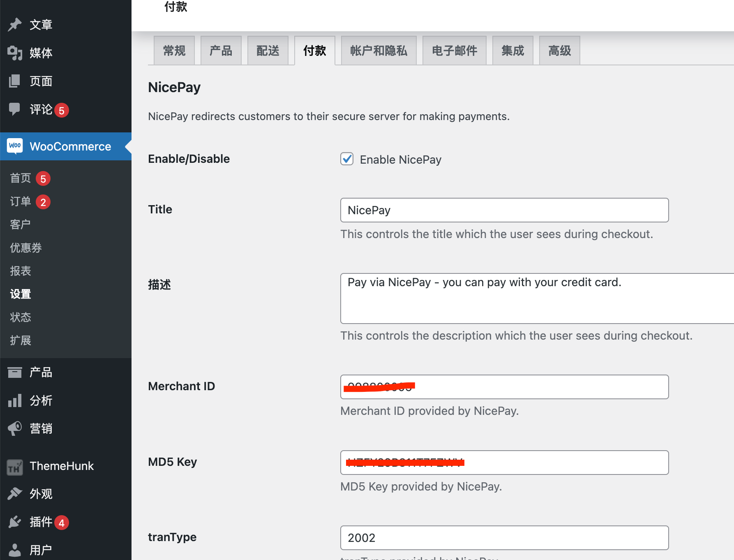
Task: Open the 集成 tab
Action: tap(513, 51)
